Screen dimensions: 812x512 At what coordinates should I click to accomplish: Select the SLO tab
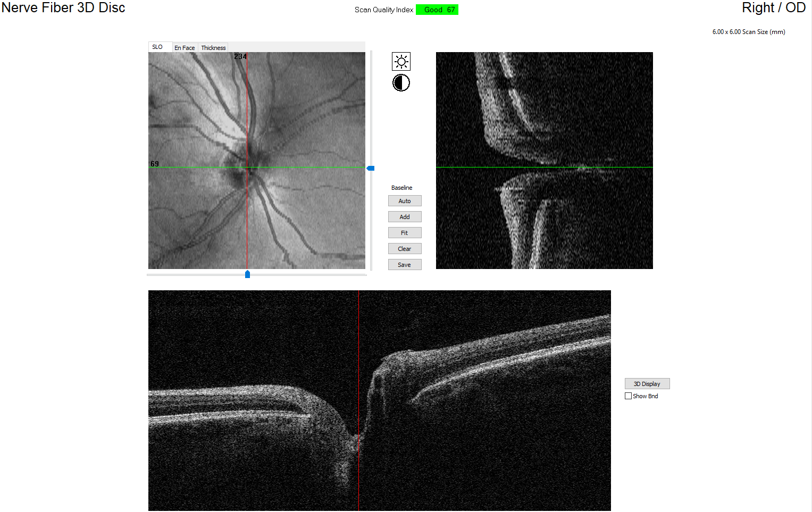[157, 47]
